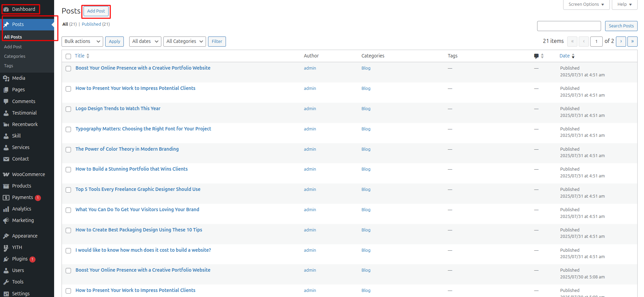Open Tools wrench icon
The width and height of the screenshot is (644, 297).
6,282
